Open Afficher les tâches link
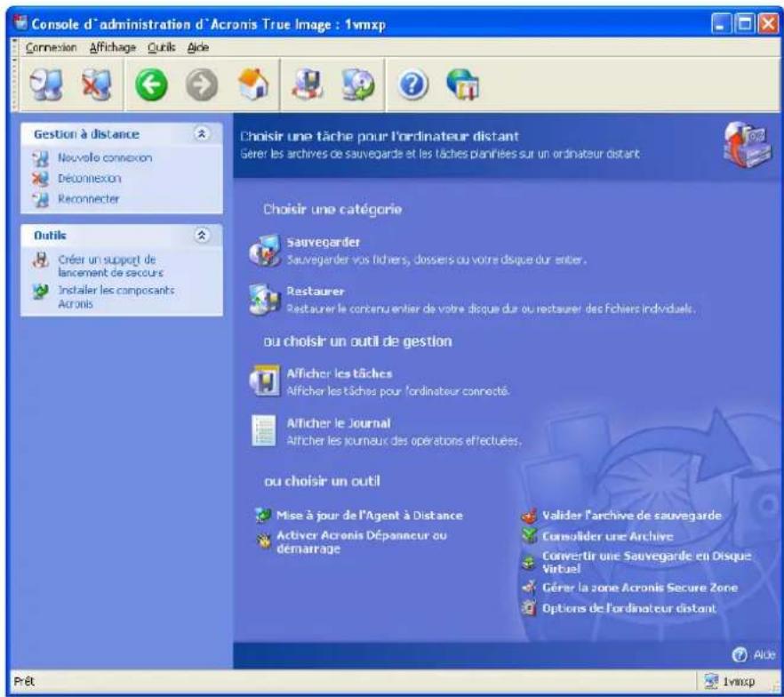 click(x=340, y=373)
